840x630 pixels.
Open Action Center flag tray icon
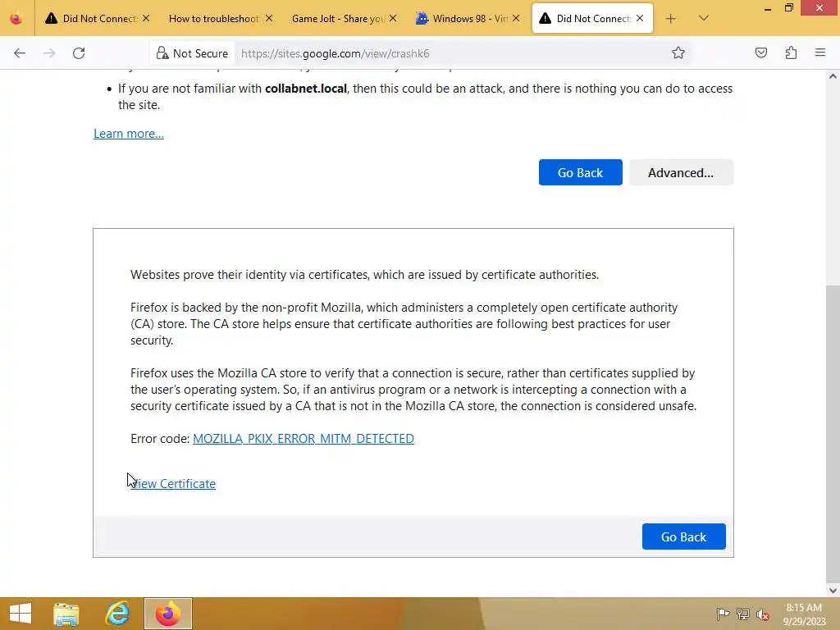(x=723, y=614)
